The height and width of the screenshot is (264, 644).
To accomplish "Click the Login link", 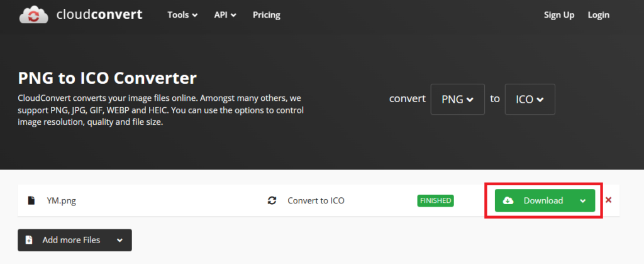I will (598, 15).
